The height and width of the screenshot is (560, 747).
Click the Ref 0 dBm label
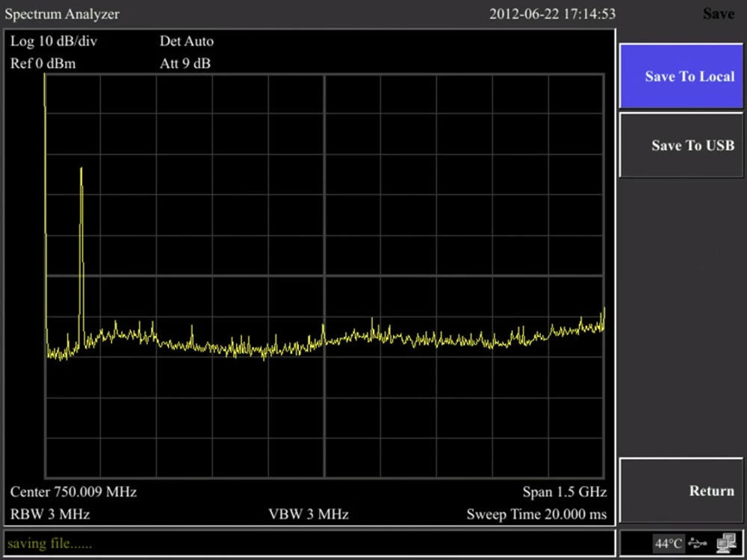(x=43, y=63)
